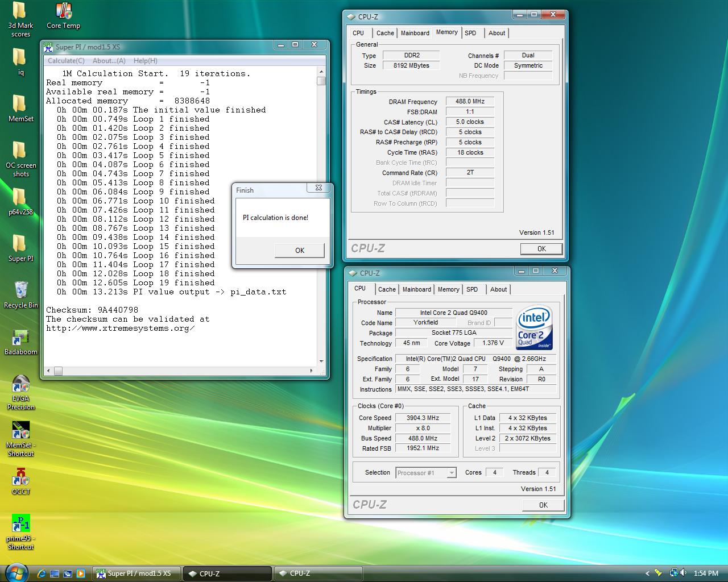Image resolution: width=728 pixels, height=582 pixels.
Task: Show hidden tray icons arrow
Action: coord(647,573)
